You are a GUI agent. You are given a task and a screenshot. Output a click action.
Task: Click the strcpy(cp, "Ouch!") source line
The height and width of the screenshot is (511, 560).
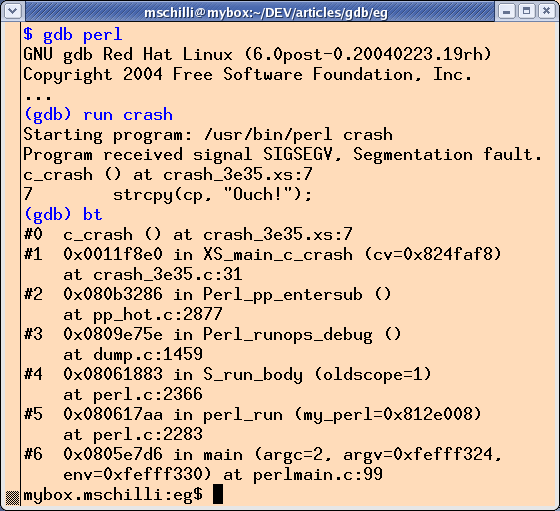coord(212,195)
